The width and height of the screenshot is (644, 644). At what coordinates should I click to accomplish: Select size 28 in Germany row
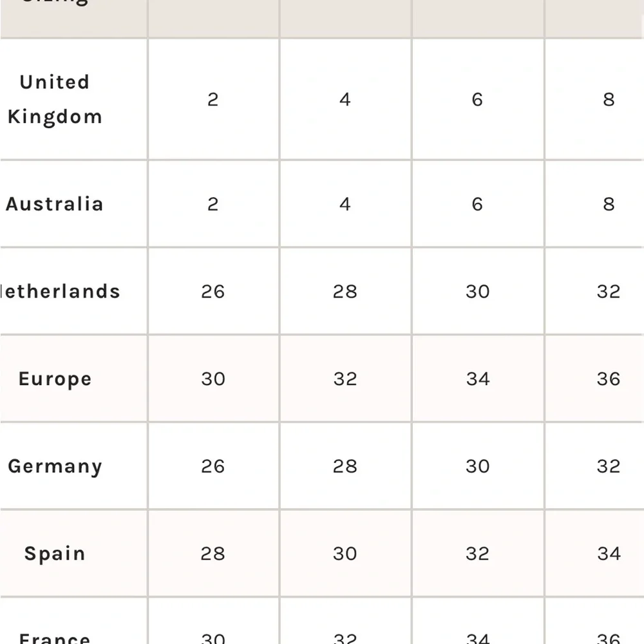click(x=345, y=466)
